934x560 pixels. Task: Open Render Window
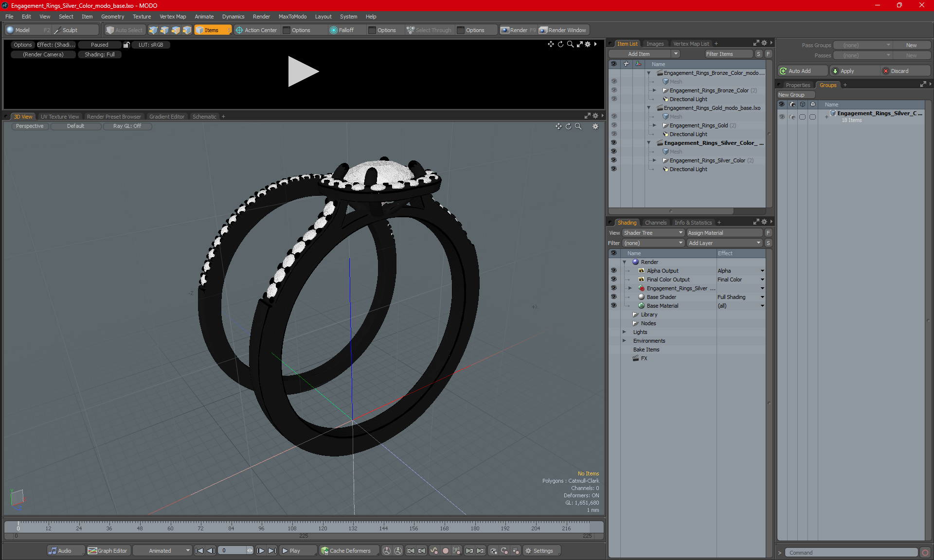563,30
